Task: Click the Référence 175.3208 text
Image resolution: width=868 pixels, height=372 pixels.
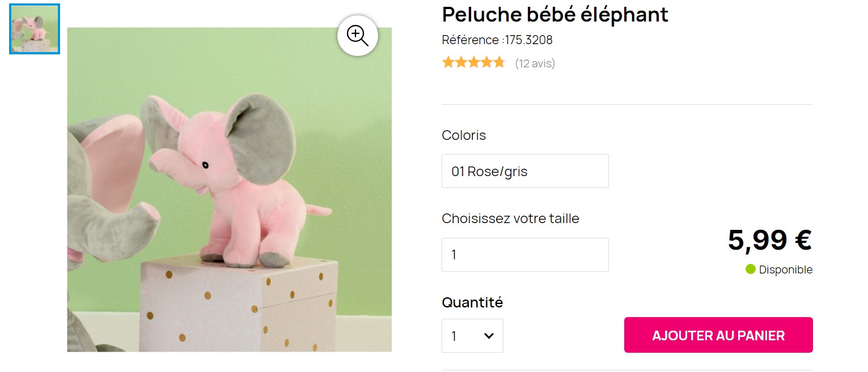Action: click(497, 40)
